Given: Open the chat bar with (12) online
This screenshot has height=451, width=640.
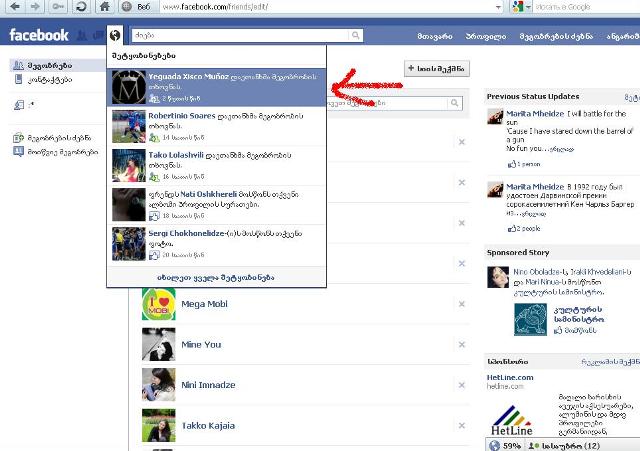Looking at the screenshot, I should 563,446.
